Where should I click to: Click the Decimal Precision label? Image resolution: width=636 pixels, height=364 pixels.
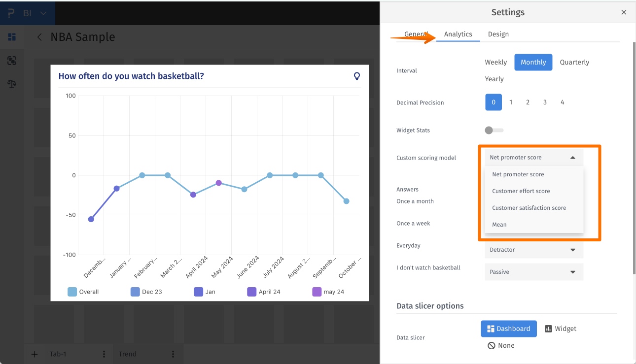420,103
